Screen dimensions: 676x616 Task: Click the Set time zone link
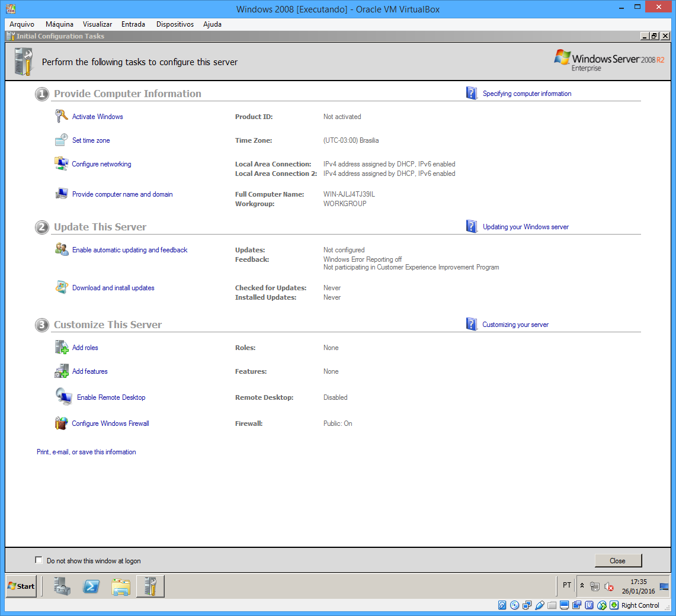click(91, 140)
